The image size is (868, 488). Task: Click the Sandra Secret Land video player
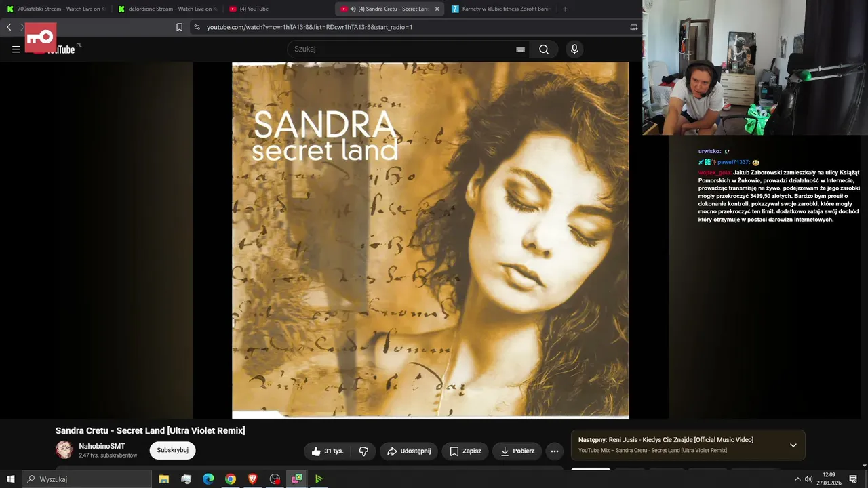(430, 240)
